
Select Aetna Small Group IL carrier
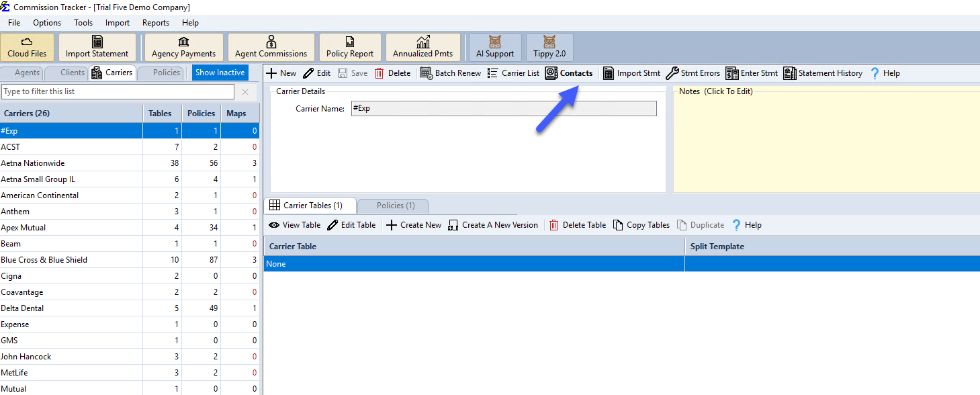click(130, 179)
